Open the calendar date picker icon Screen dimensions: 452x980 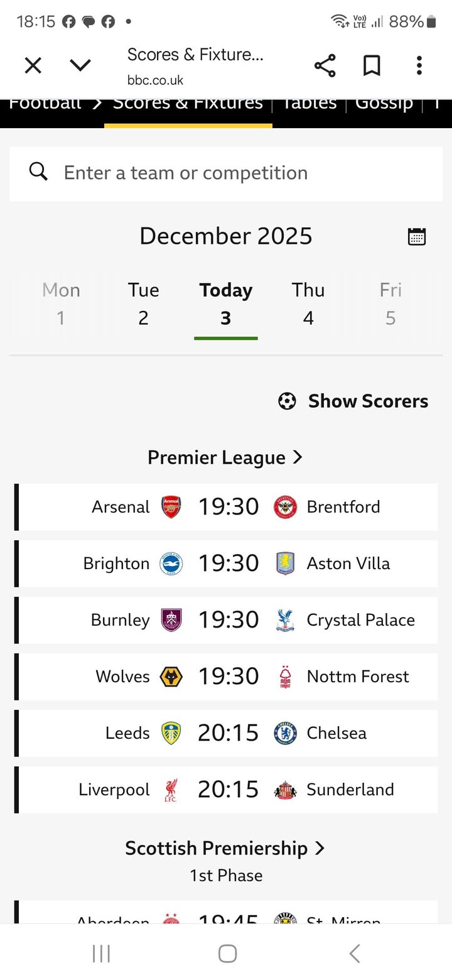click(x=417, y=236)
